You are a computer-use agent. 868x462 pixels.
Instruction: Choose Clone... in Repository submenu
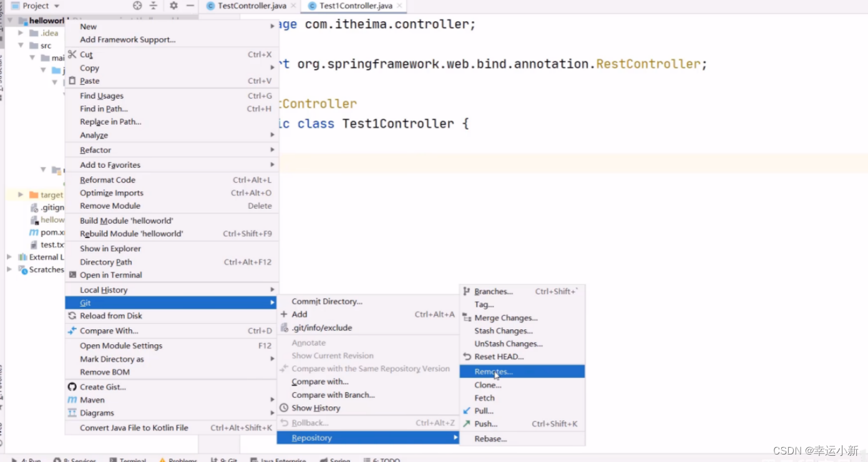click(522, 385)
